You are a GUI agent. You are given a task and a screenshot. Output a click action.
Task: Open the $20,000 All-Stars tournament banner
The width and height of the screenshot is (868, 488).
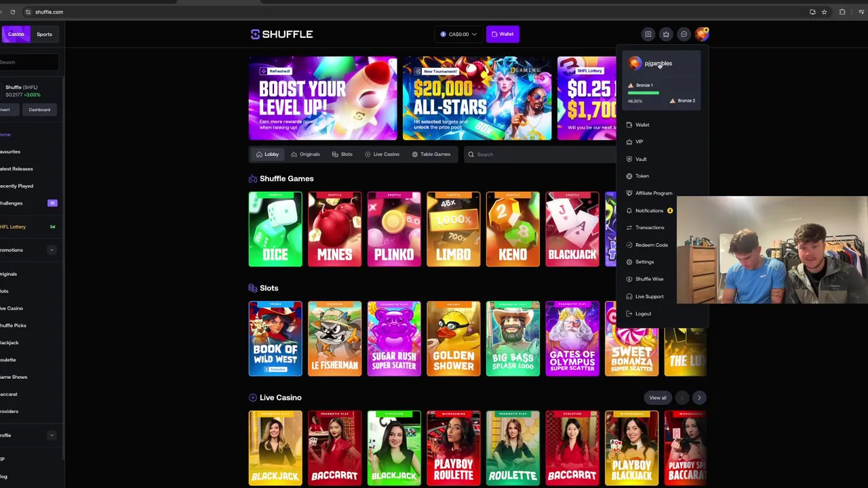[x=477, y=98]
